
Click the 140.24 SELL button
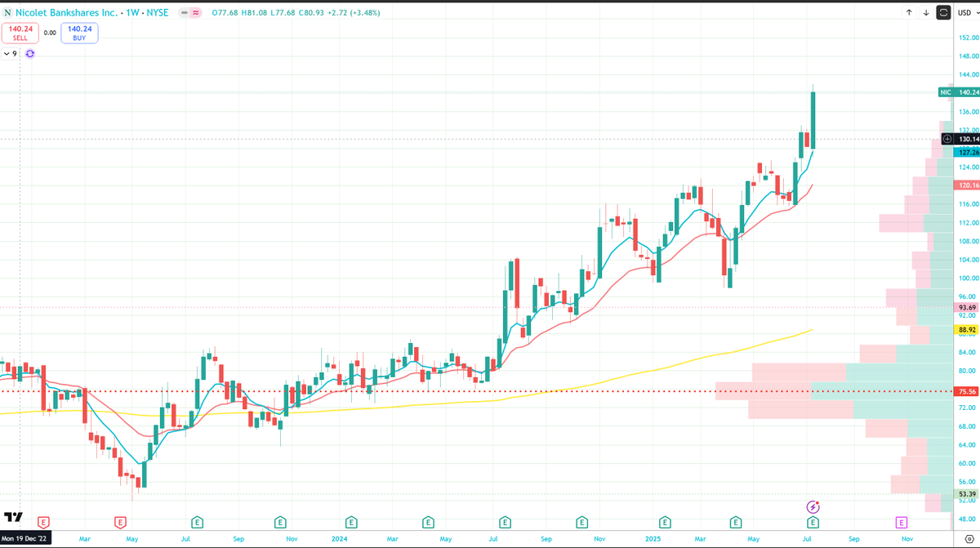[20, 33]
